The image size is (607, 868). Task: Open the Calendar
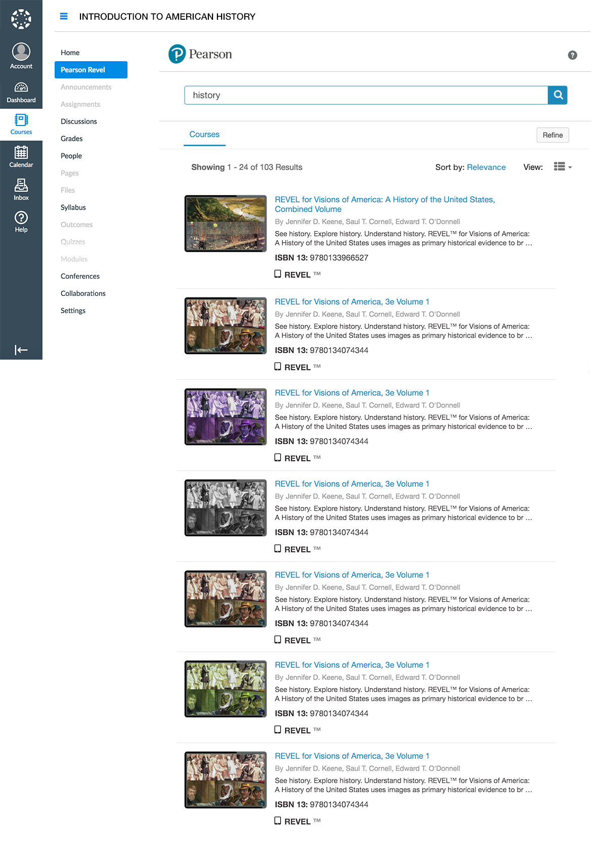(21, 157)
